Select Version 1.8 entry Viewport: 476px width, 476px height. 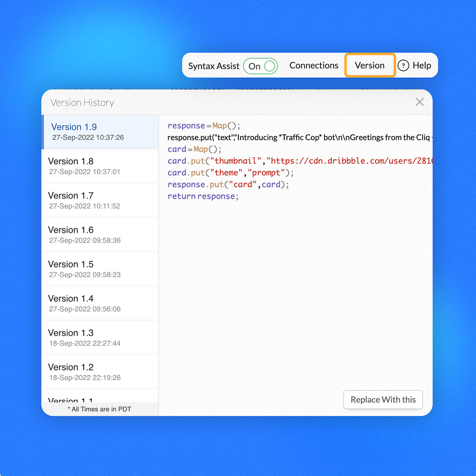(x=100, y=166)
